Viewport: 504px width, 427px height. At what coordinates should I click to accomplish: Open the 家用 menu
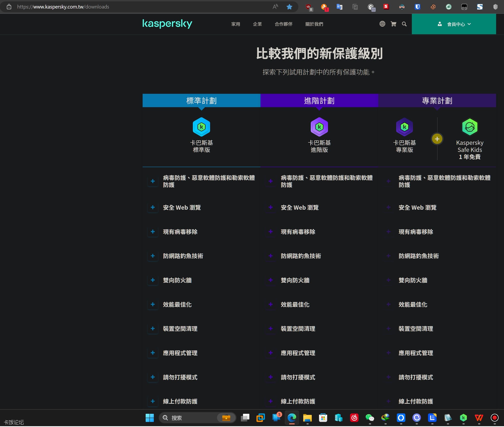pos(236,24)
